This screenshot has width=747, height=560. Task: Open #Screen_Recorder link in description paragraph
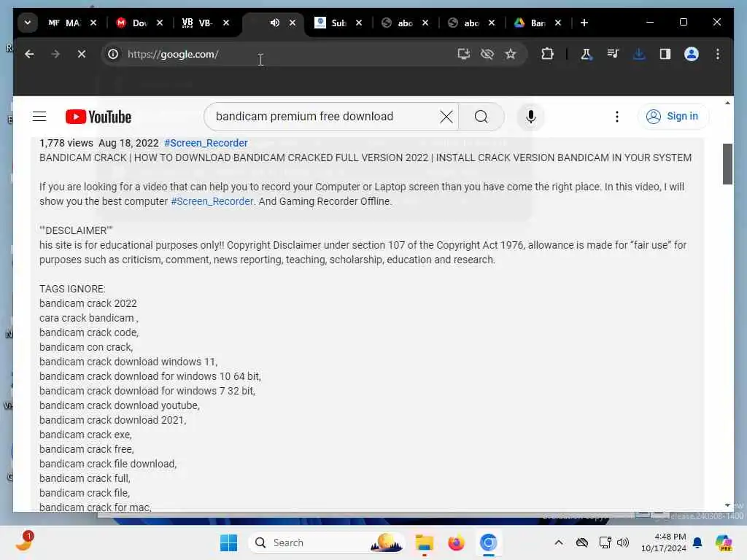point(212,201)
